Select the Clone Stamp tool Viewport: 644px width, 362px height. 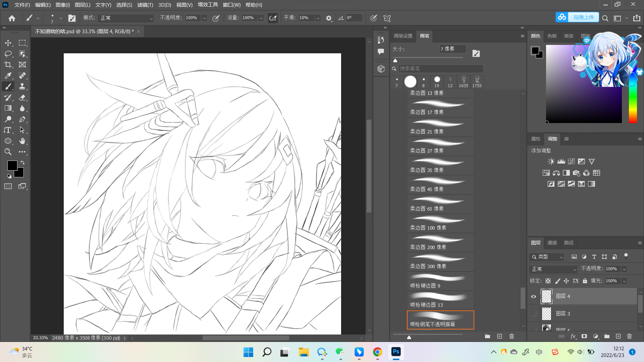[x=22, y=86]
